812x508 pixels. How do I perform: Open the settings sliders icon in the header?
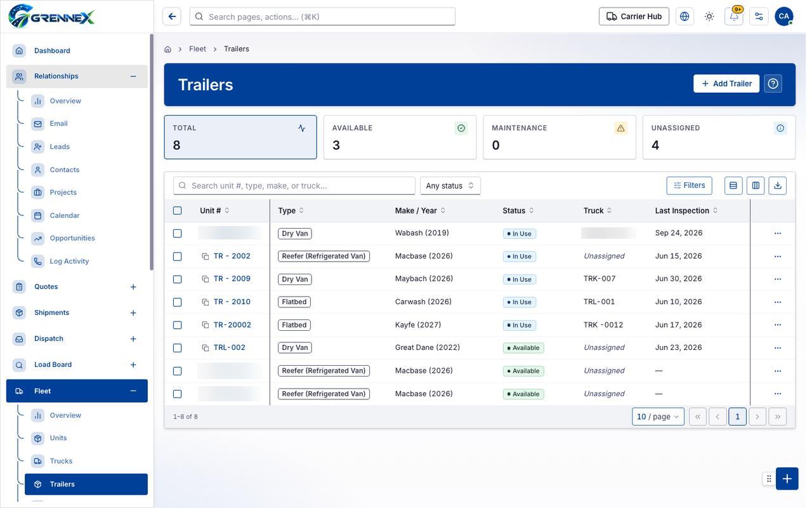tap(759, 17)
